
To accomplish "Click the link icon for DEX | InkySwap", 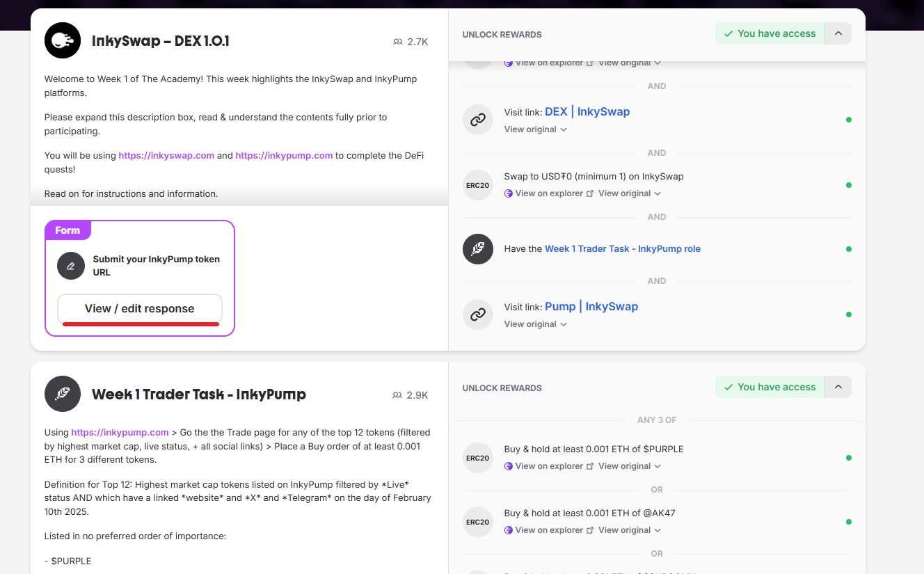I will pos(478,120).
